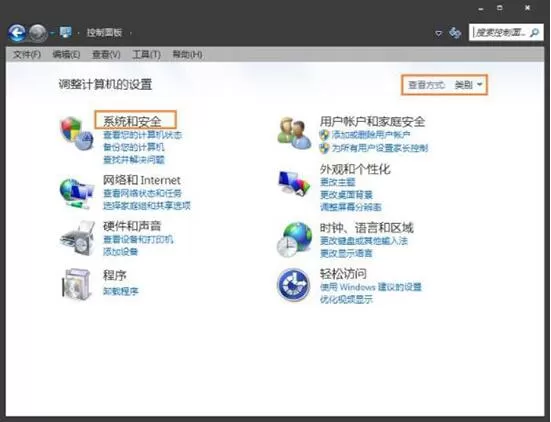The height and width of the screenshot is (422, 551).
Task: Open the 查看(V) menu
Action: point(106,54)
